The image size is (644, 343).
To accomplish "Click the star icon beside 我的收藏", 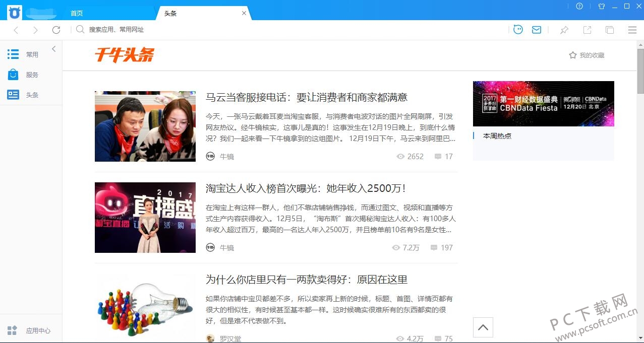I will 573,55.
